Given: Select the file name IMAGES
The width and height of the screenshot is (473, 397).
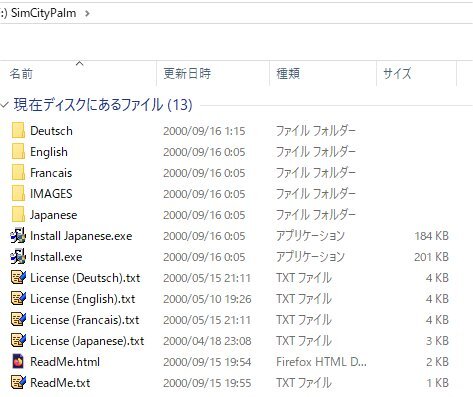Looking at the screenshot, I should pos(51,194).
